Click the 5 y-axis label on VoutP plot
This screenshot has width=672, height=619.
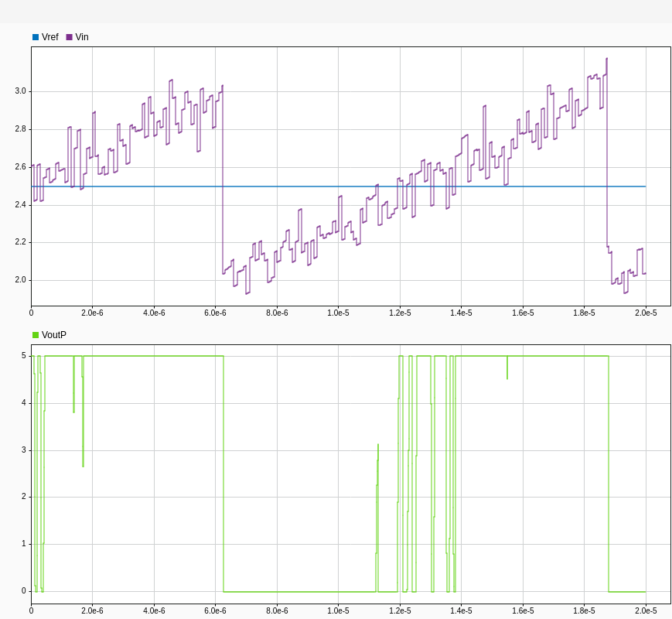(x=24, y=356)
